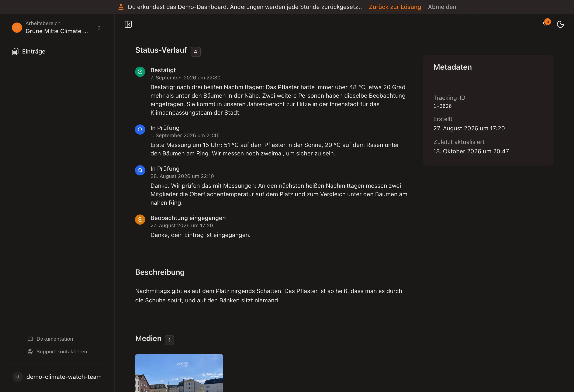The height and width of the screenshot is (392, 574).
Task: Click the Metadaten panel heading
Action: click(453, 67)
